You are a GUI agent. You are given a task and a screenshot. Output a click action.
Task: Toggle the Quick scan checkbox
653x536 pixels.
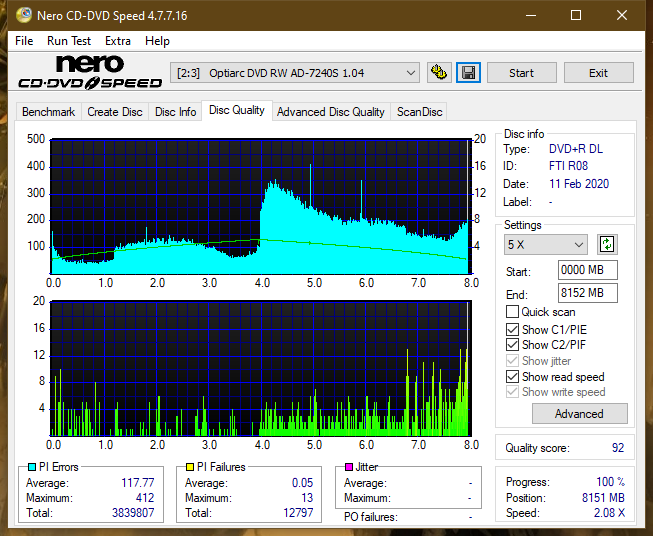pyautogui.click(x=512, y=312)
